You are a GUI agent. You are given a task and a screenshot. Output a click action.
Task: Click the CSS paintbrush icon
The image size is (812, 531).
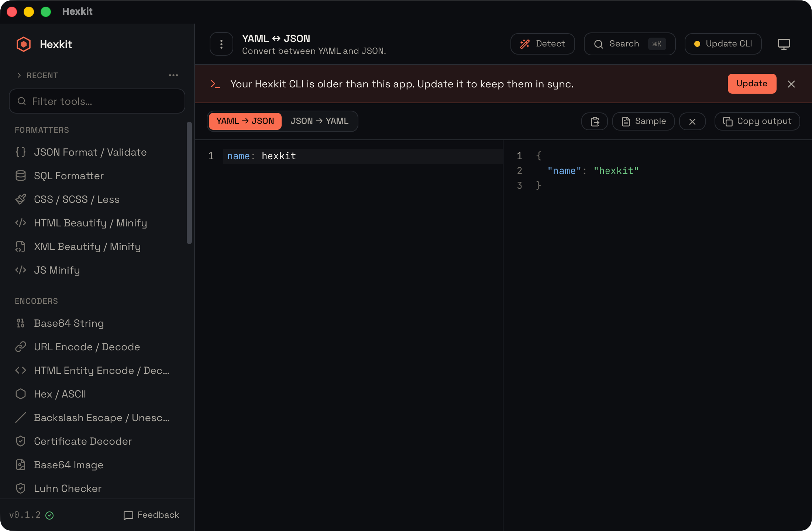point(21,199)
